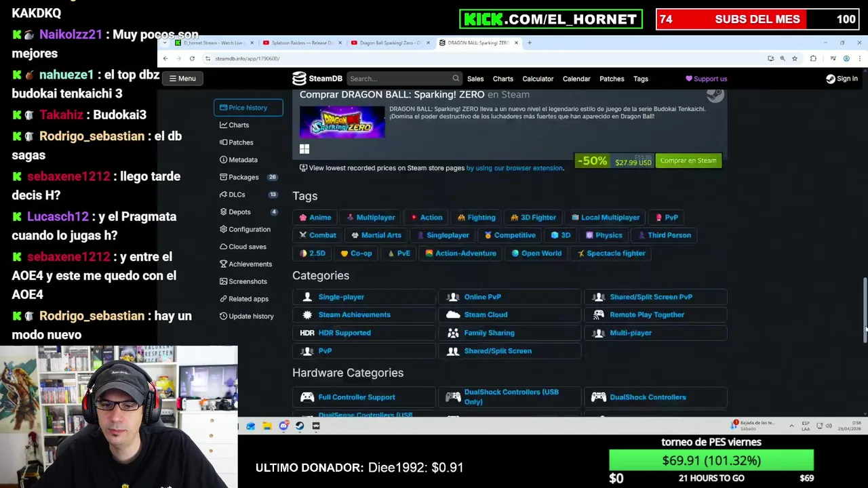Open Steam from the taskbar
The image size is (868, 488).
pos(300,426)
